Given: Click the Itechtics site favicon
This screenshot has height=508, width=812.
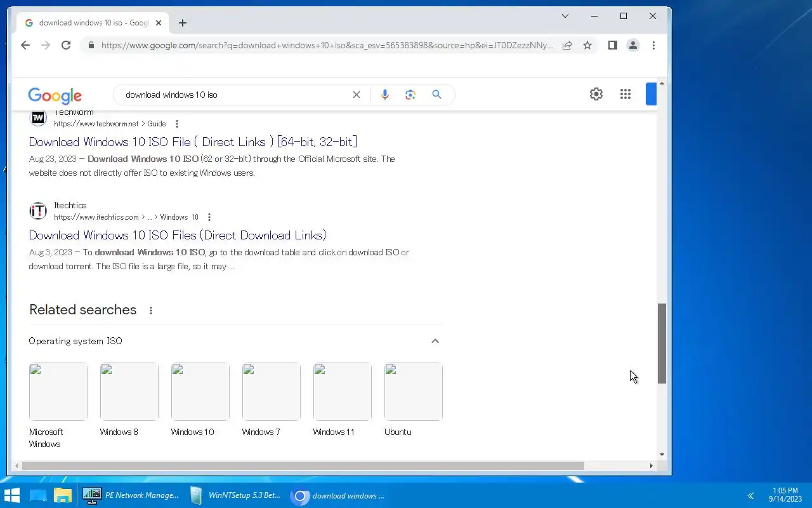Looking at the screenshot, I should (x=38, y=211).
